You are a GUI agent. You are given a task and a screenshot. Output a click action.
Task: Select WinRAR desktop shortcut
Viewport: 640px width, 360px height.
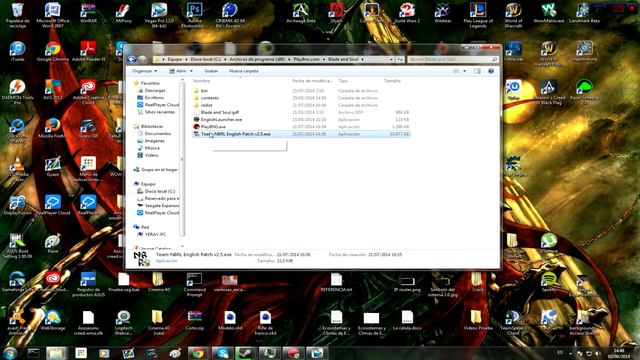(x=88, y=13)
